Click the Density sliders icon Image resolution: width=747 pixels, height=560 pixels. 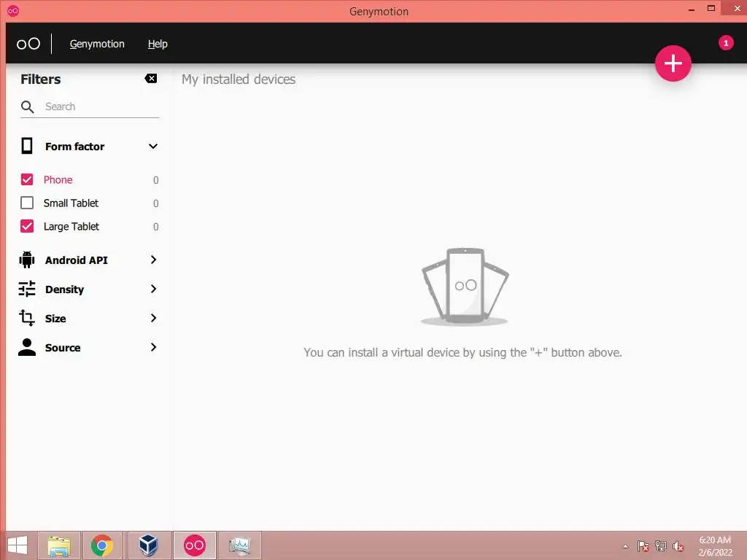27,289
